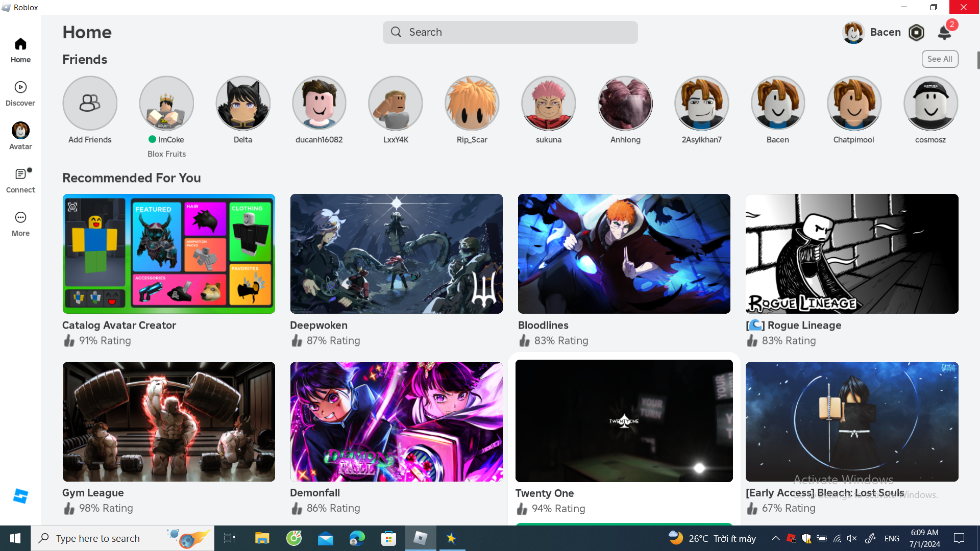Click the Add Friends circle icon

[x=90, y=103]
